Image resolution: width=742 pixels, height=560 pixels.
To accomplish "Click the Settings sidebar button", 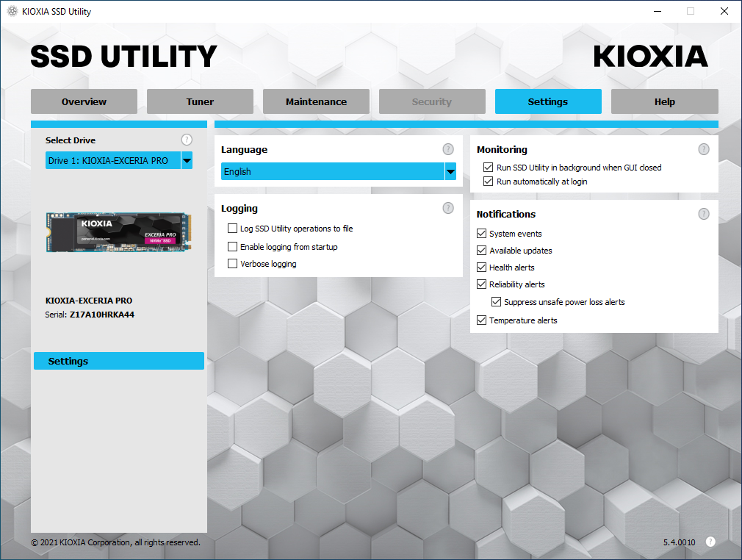I will click(x=119, y=361).
